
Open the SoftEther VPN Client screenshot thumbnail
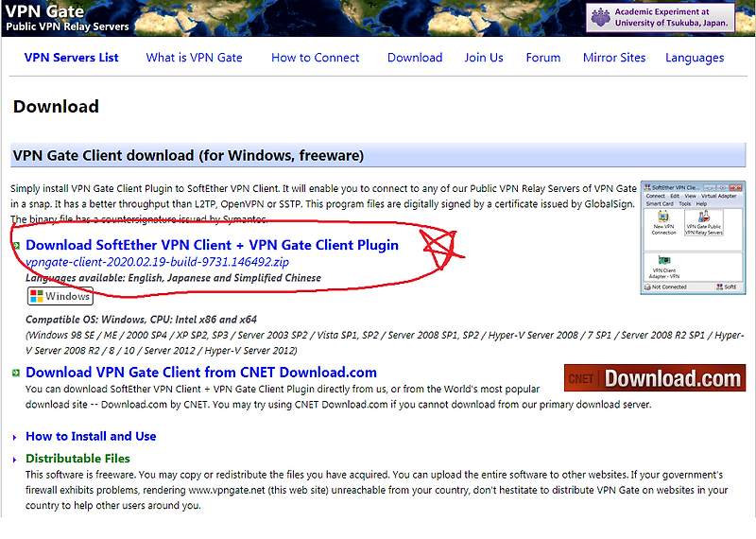tap(693, 237)
